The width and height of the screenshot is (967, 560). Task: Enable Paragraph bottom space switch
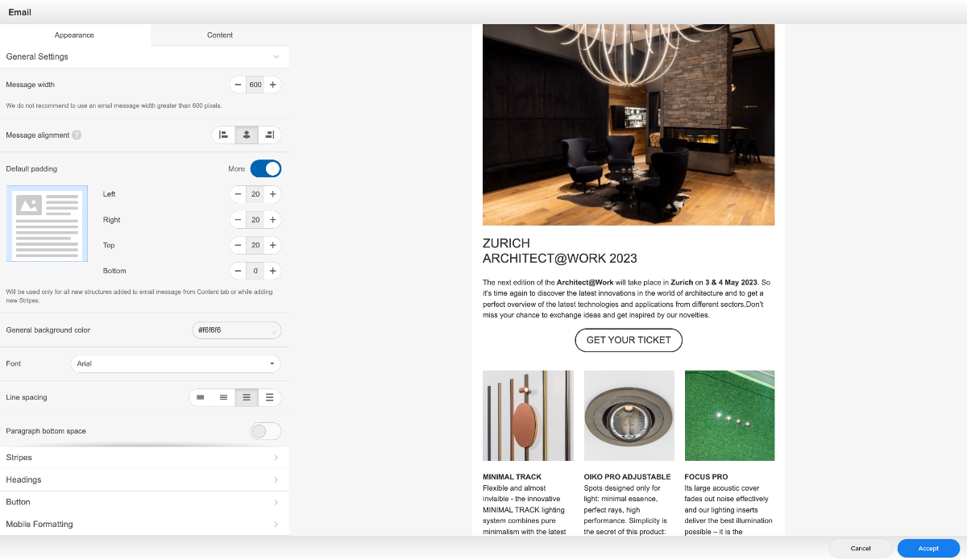(x=266, y=431)
